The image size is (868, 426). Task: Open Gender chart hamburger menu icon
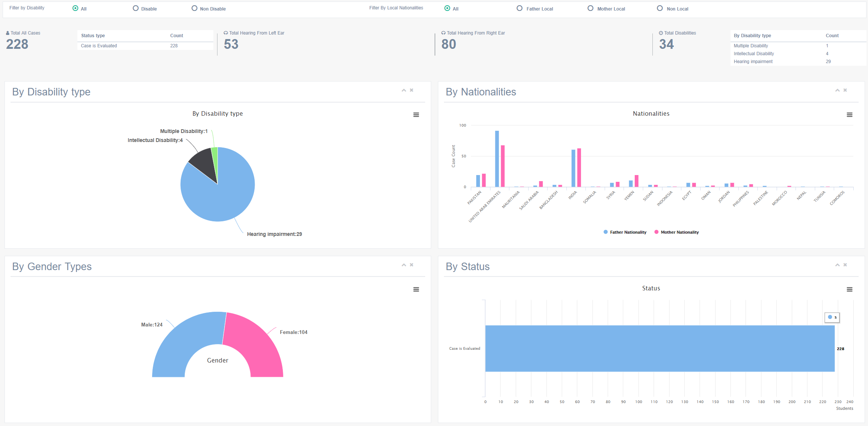[x=416, y=290]
